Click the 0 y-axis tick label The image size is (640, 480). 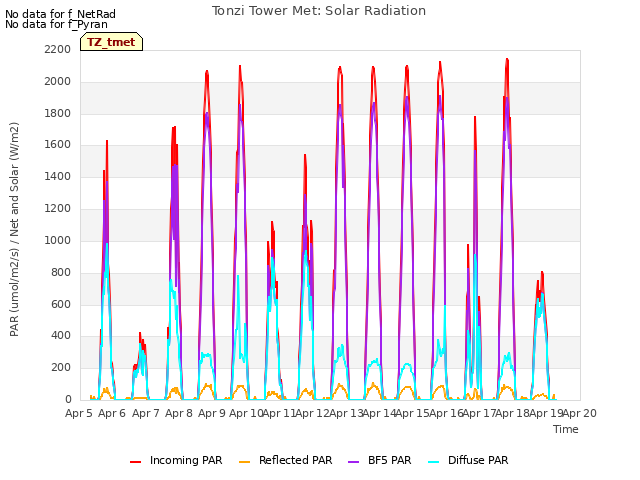tap(68, 399)
